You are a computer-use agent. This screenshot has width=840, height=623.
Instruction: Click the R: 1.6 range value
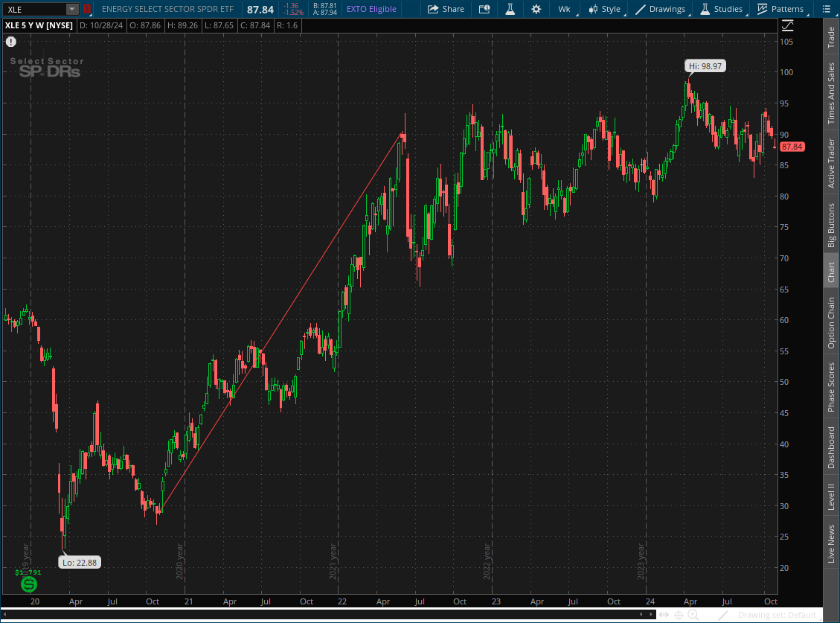tap(287, 25)
